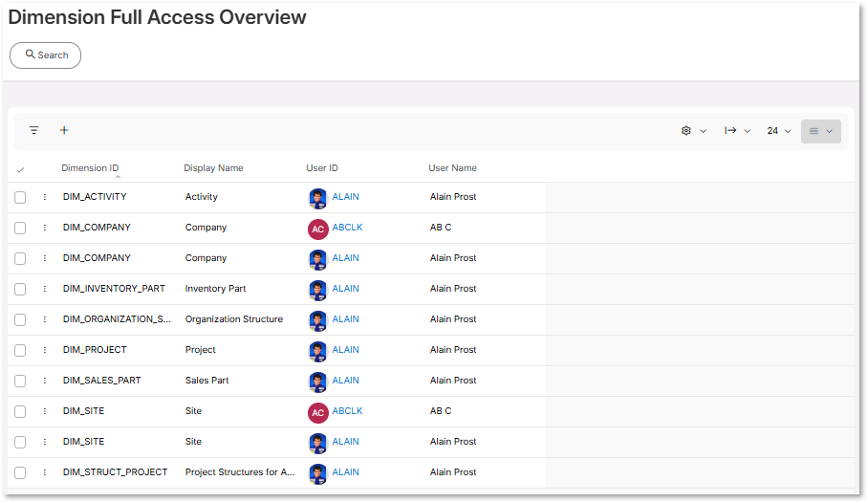Click Alain avatar in Activity row
Image resolution: width=868 pixels, height=503 pixels.
click(317, 198)
